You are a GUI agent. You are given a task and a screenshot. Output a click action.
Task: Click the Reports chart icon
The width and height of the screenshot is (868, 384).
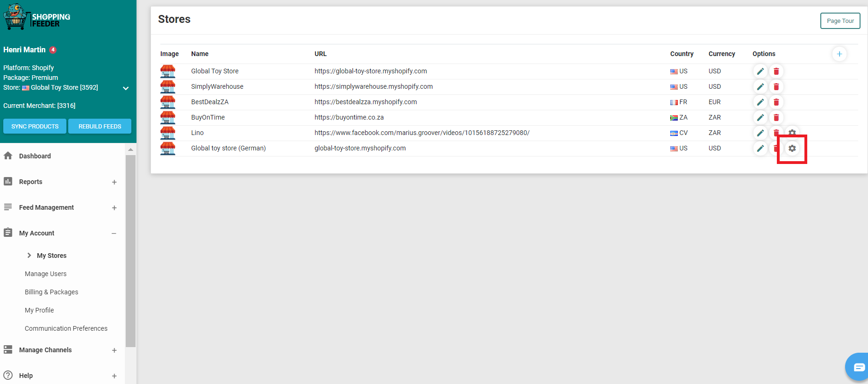click(x=8, y=181)
